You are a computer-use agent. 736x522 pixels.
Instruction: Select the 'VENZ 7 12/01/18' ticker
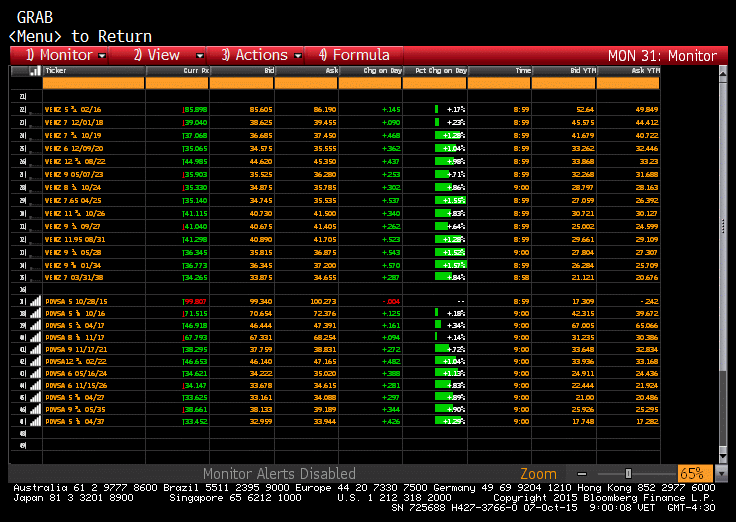coord(74,123)
